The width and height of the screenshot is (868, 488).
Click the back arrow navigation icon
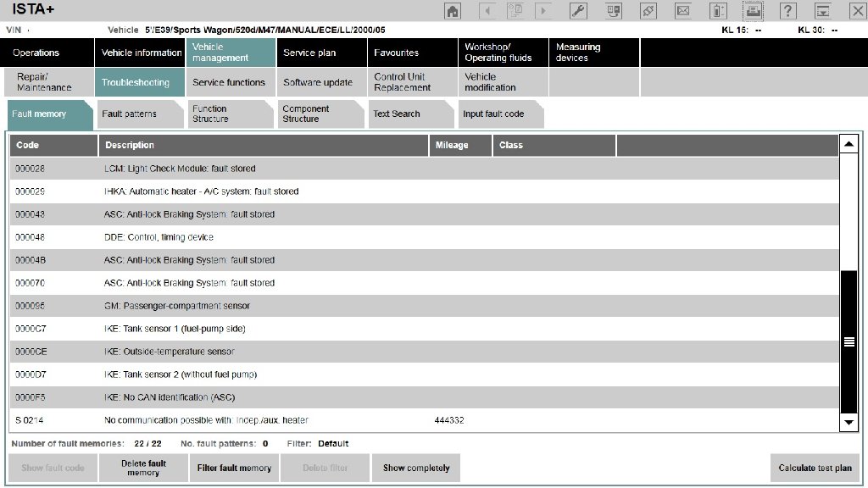(x=487, y=10)
